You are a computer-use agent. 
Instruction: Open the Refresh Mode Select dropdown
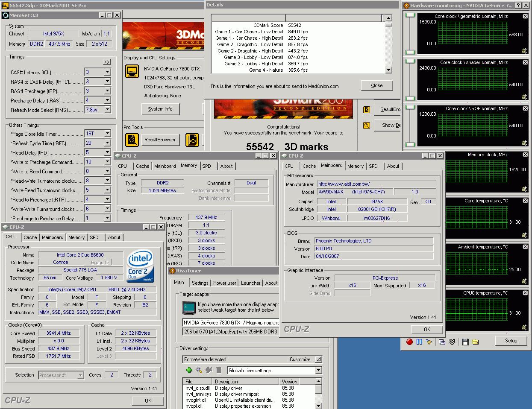pos(107,110)
